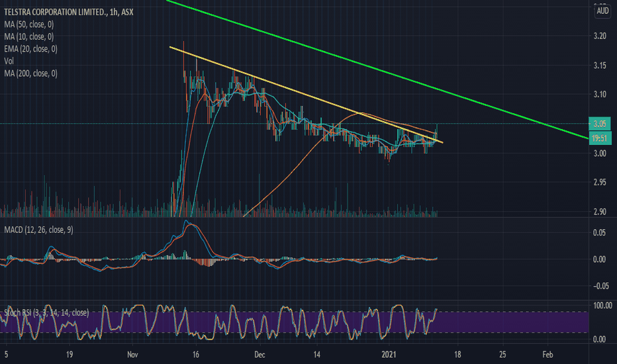
Task: Select the MA (200, close, 0) indicator label
Action: (30, 73)
